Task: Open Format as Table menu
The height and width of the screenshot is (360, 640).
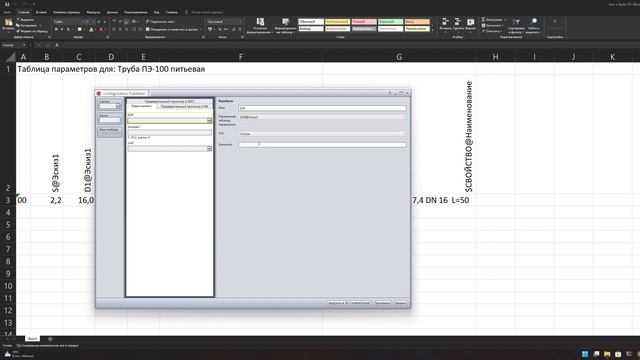Action: (285, 25)
